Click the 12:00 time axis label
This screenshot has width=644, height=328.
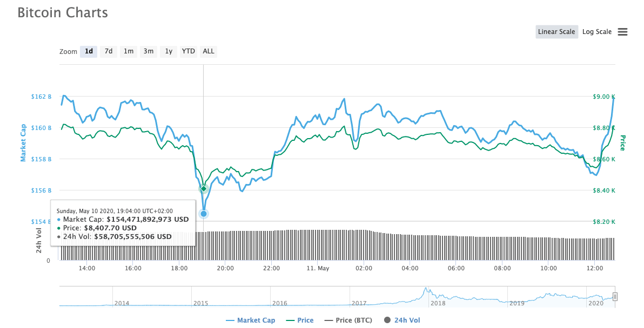coord(595,268)
